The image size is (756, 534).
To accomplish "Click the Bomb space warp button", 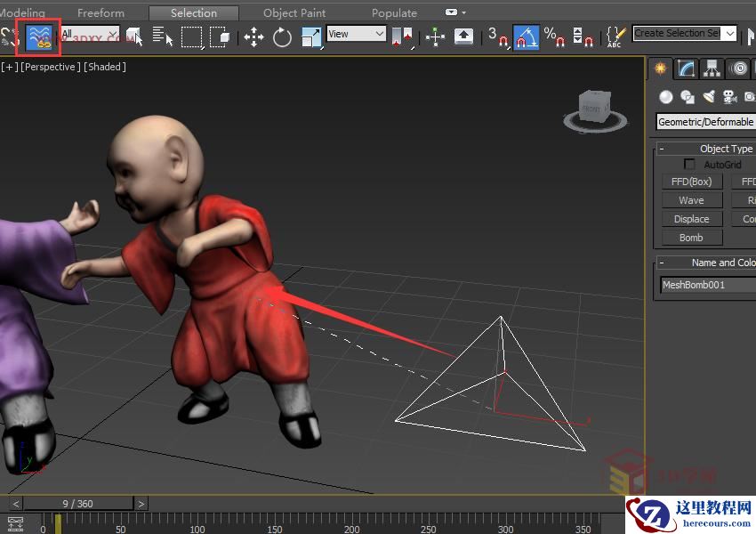I will pos(691,238).
